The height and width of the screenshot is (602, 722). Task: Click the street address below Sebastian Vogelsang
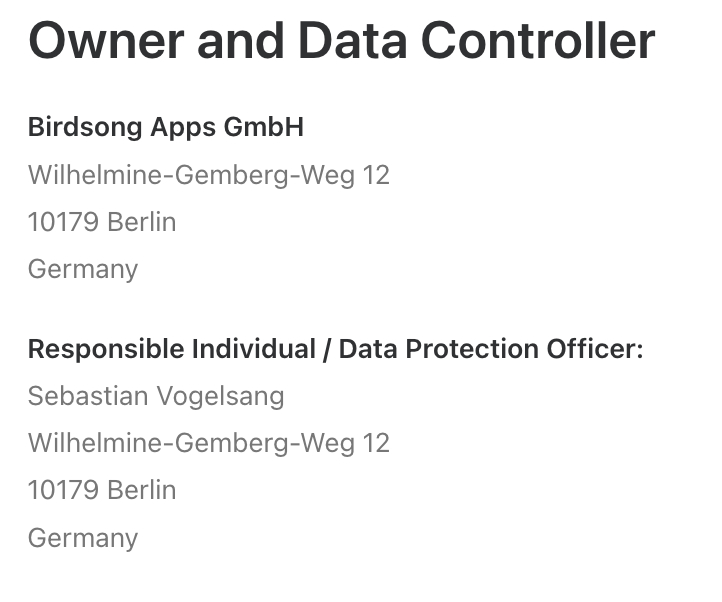pyautogui.click(x=209, y=444)
